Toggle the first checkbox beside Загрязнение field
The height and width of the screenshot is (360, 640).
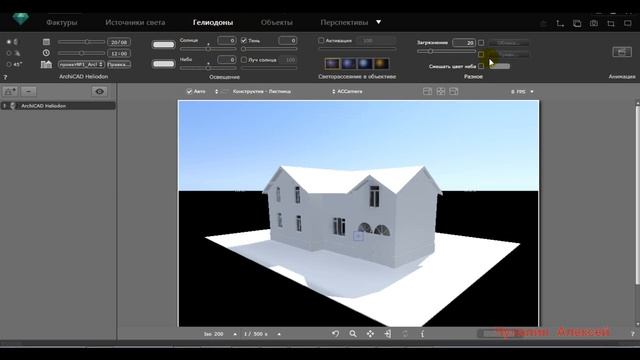coord(481,42)
